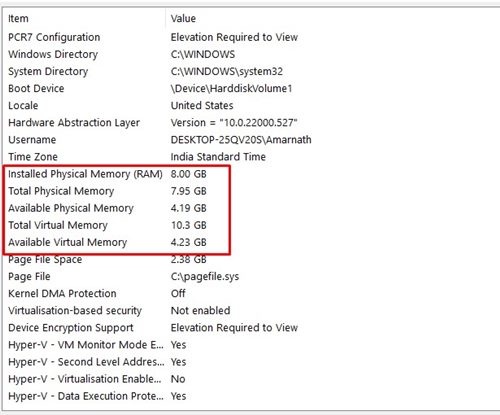Select the Available Virtual Memory row
This screenshot has height=415, width=500.
(x=251, y=242)
